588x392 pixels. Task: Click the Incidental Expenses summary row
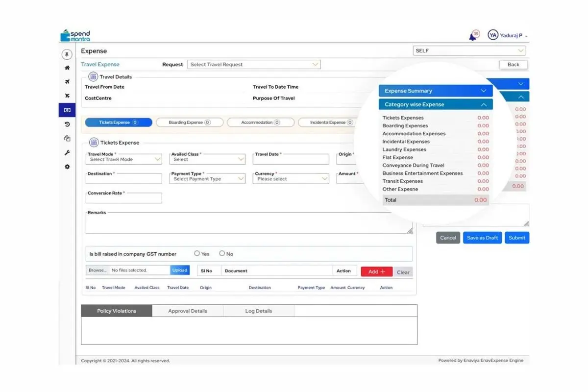pyautogui.click(x=436, y=142)
